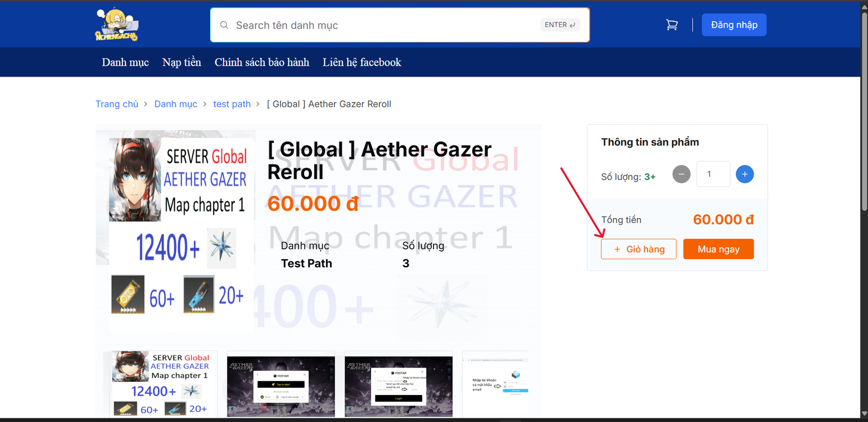Click the search magnifier icon
The width and height of the screenshot is (868, 422).
[x=224, y=25]
